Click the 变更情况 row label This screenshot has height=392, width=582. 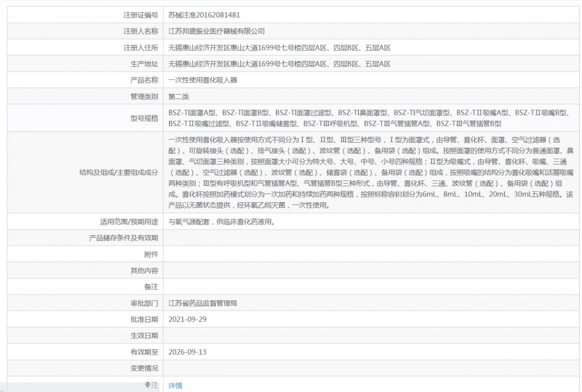pyautogui.click(x=145, y=368)
